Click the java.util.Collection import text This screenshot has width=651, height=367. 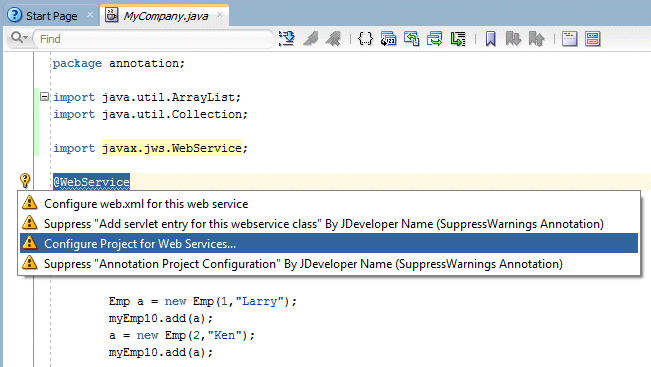172,114
